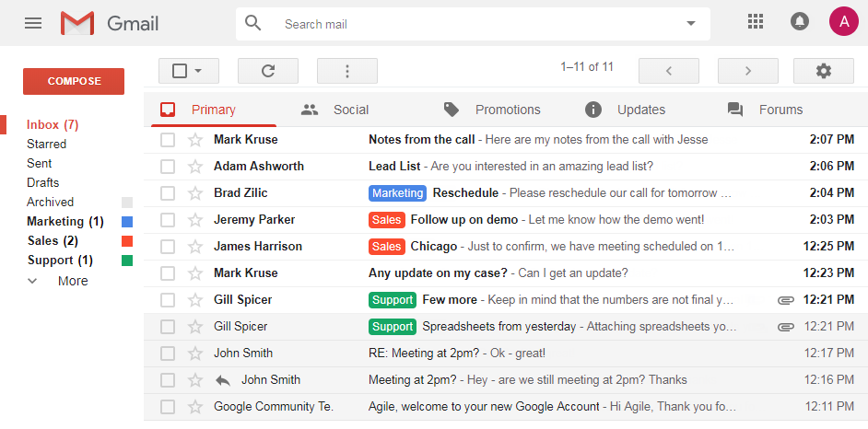The width and height of the screenshot is (868, 429).
Task: Select the James Harrison email checkbox
Action: point(168,247)
